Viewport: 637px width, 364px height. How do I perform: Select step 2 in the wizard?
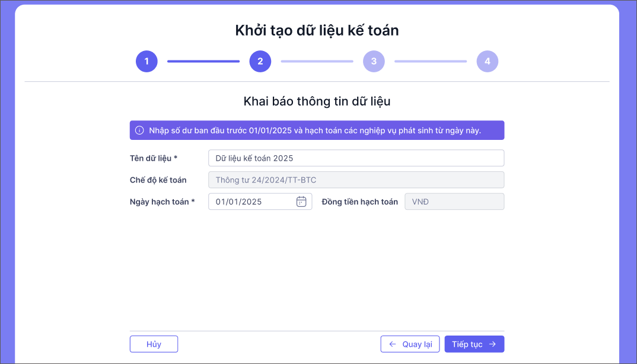click(x=260, y=61)
